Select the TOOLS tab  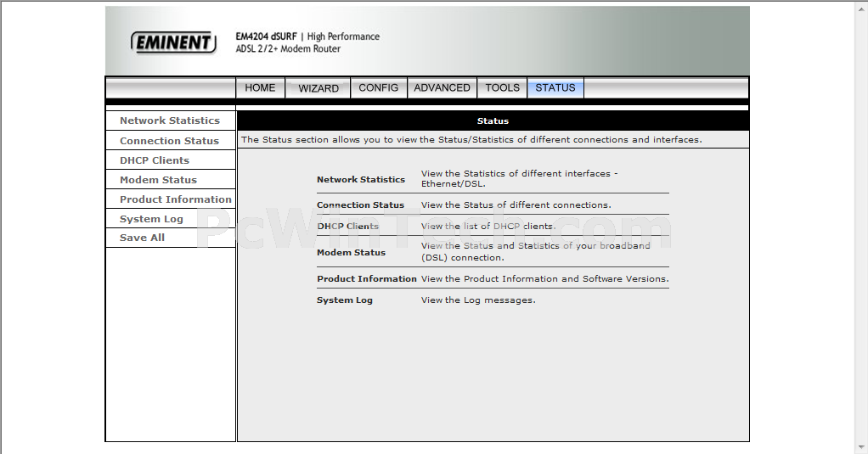coord(502,88)
